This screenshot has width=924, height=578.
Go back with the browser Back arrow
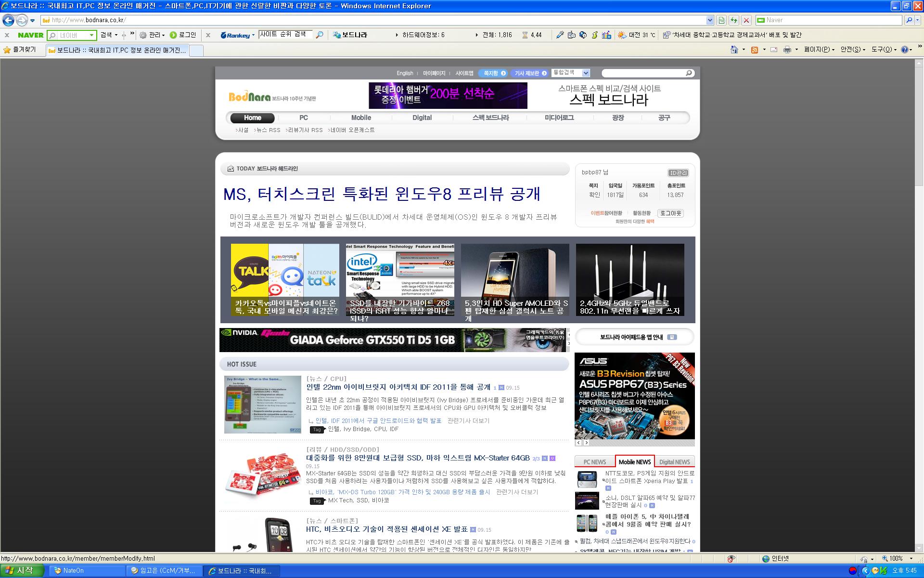8,20
